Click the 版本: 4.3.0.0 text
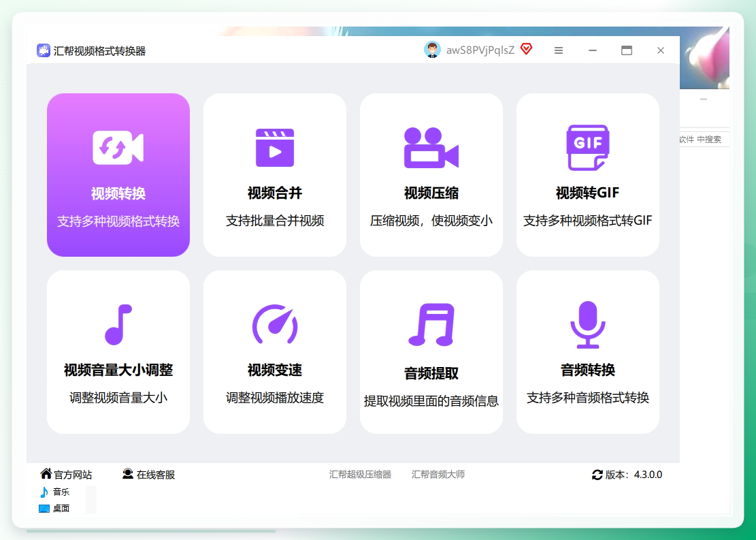Image resolution: width=756 pixels, height=540 pixels. [634, 475]
